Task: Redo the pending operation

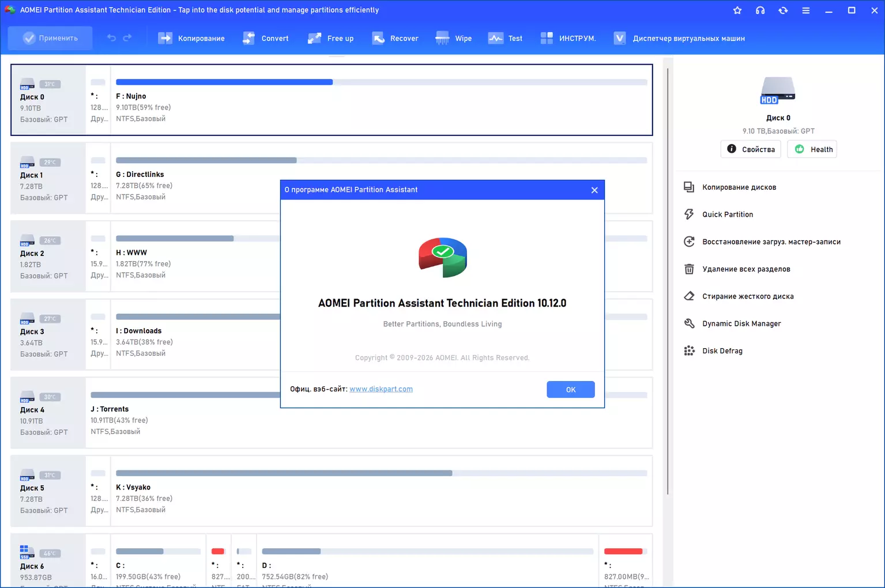Action: coord(127,38)
